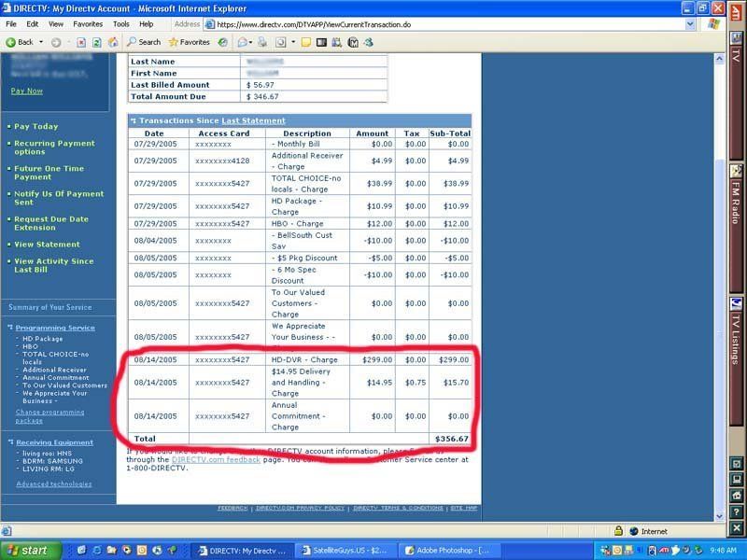Click the Messenger toolbar icon
This screenshot has height=560, width=747.
(x=368, y=42)
